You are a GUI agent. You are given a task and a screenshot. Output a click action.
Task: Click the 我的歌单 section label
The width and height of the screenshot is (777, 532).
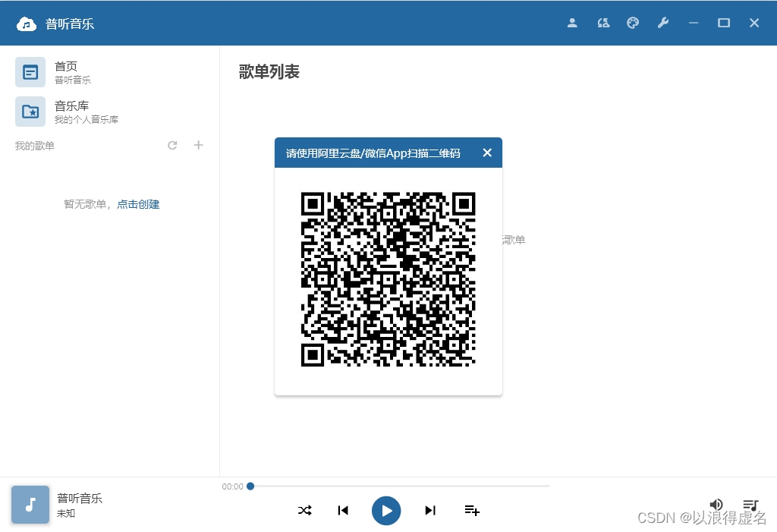pyautogui.click(x=35, y=146)
